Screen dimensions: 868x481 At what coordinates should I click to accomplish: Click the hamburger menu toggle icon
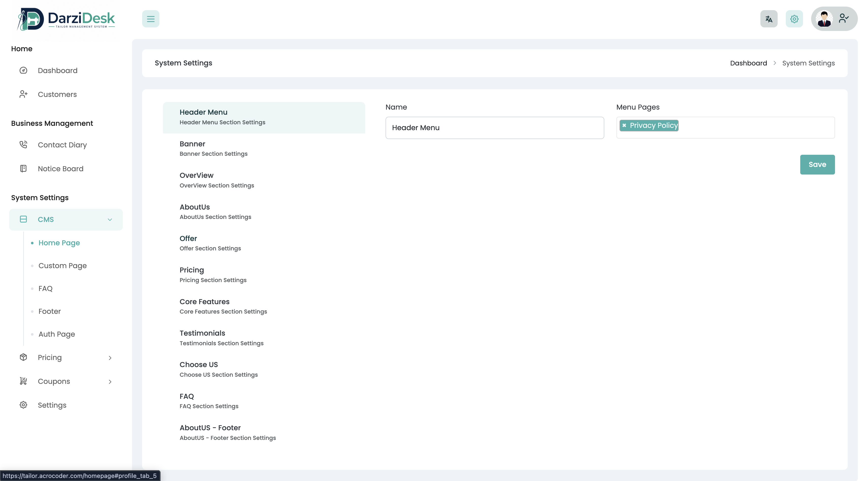tap(151, 19)
